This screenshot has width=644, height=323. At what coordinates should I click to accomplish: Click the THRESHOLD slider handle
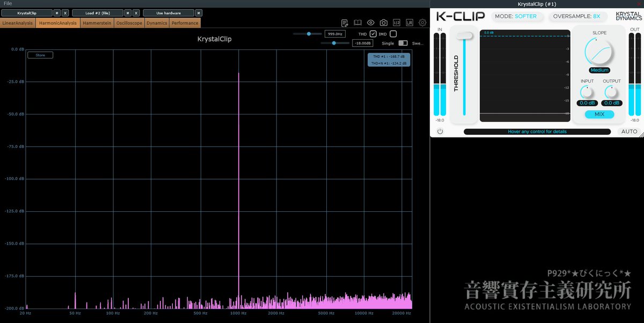point(465,35)
